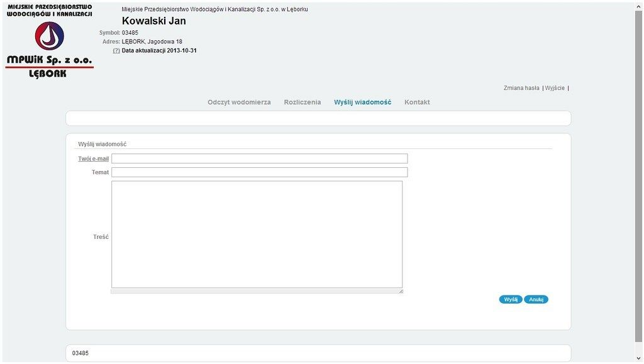Log out using the Wyjście link
Viewport: 644px width, 364px height.
click(555, 88)
